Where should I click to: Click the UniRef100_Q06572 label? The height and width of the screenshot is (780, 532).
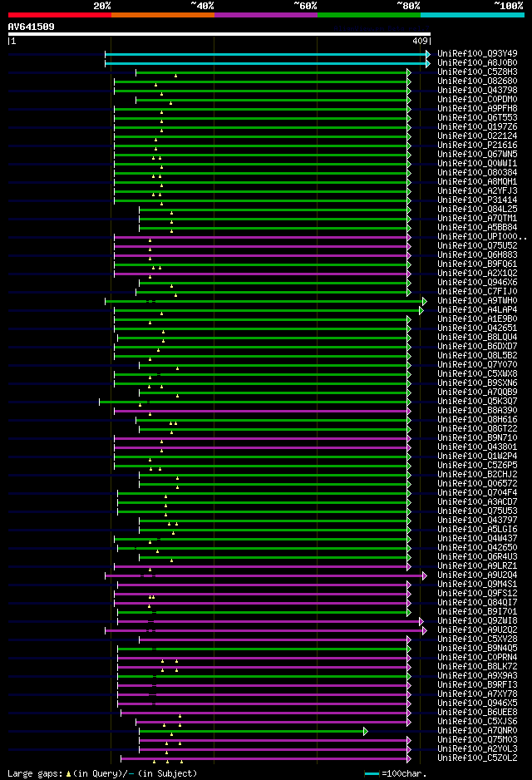(477, 483)
